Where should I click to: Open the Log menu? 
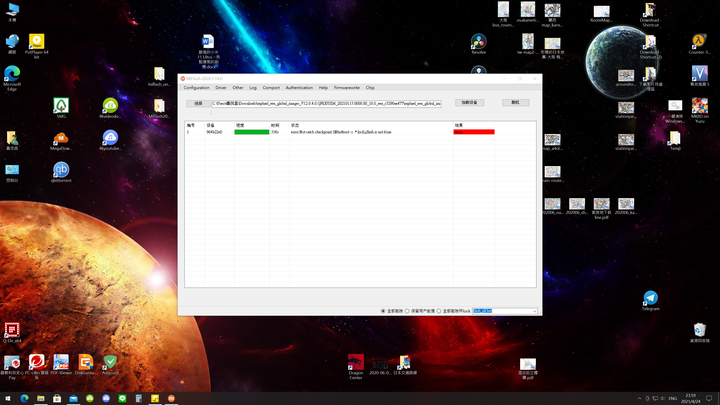253,88
